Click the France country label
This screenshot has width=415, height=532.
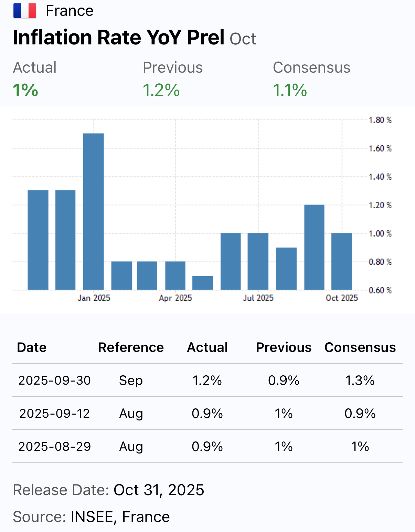click(70, 11)
